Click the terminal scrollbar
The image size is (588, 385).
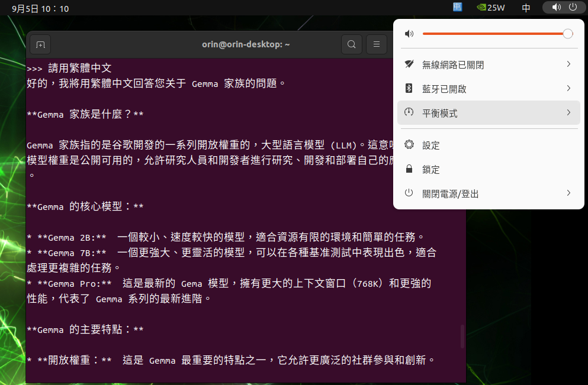click(462, 336)
